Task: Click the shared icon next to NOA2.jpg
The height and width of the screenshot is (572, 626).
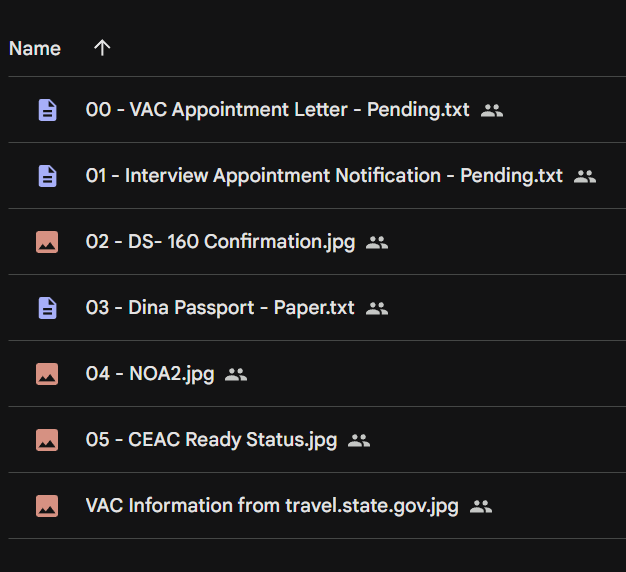Action: (x=236, y=375)
